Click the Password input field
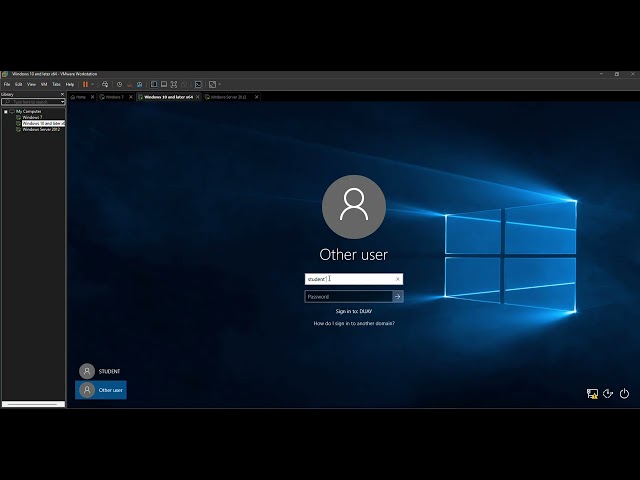 348,297
